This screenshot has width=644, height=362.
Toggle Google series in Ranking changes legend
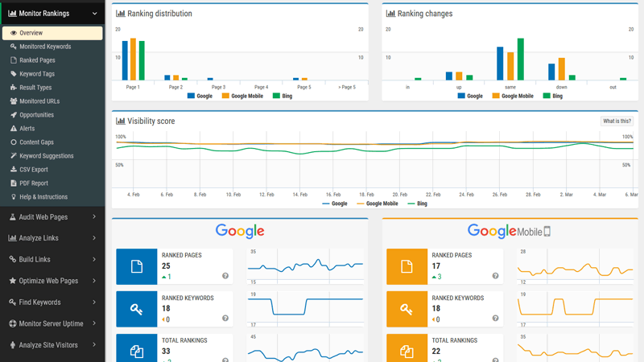470,96
